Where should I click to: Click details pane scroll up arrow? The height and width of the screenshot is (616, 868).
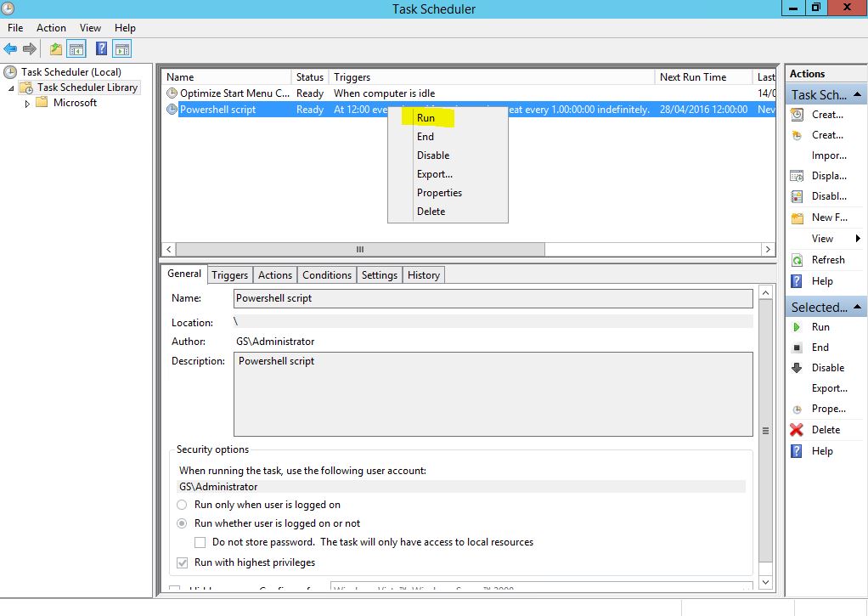pyautogui.click(x=765, y=292)
